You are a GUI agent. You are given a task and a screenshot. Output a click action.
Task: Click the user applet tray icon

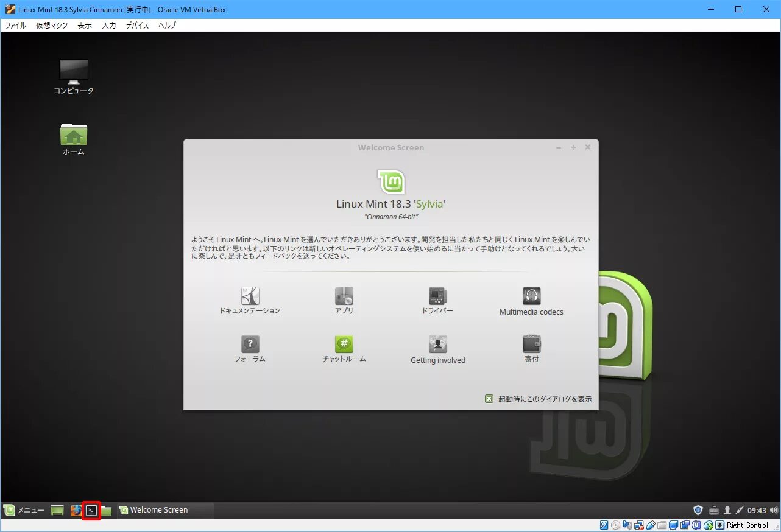point(727,510)
